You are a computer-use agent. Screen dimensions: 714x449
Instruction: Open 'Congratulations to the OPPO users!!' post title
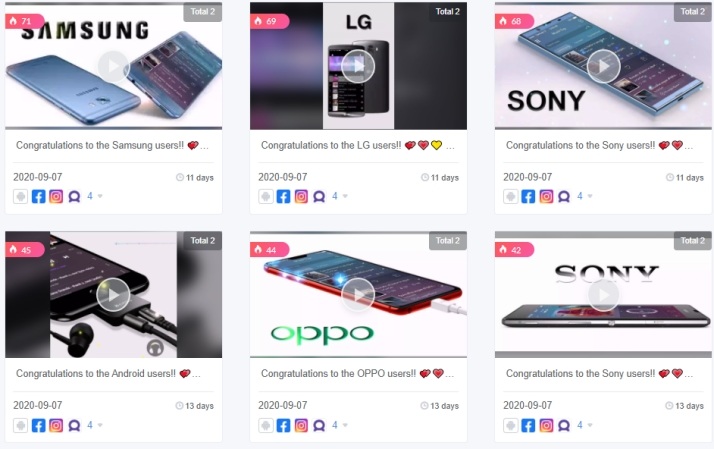tap(338, 373)
